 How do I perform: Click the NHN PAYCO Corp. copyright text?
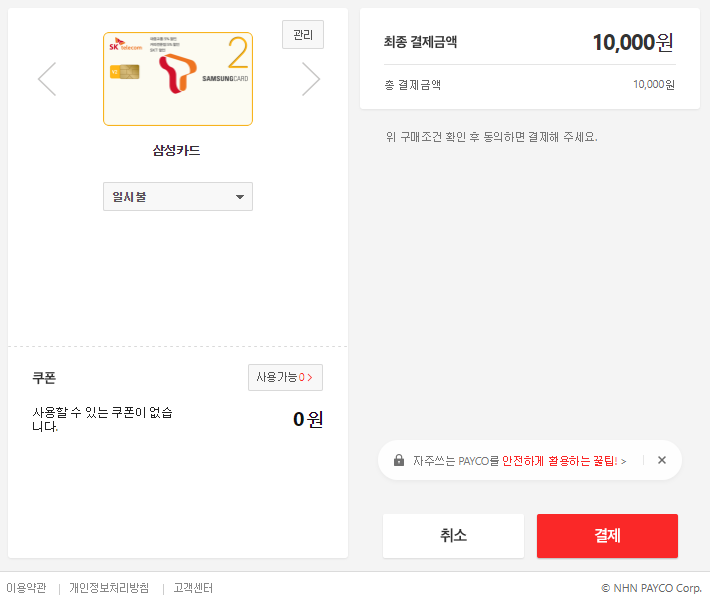[x=651, y=588]
